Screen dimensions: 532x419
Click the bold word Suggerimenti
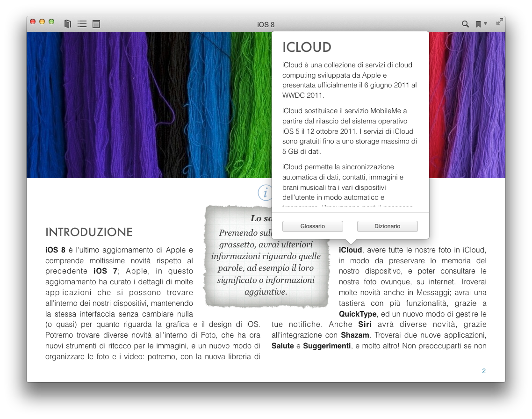(x=327, y=346)
